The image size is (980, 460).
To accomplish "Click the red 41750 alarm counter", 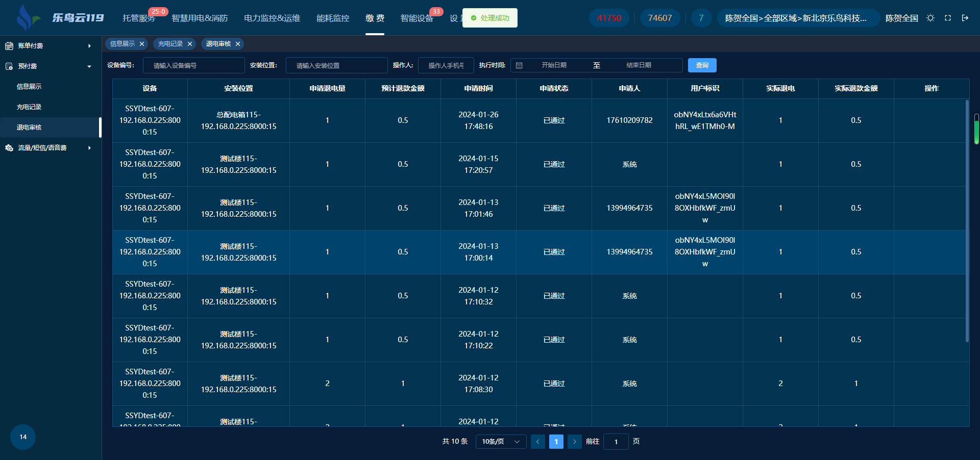I will [609, 18].
